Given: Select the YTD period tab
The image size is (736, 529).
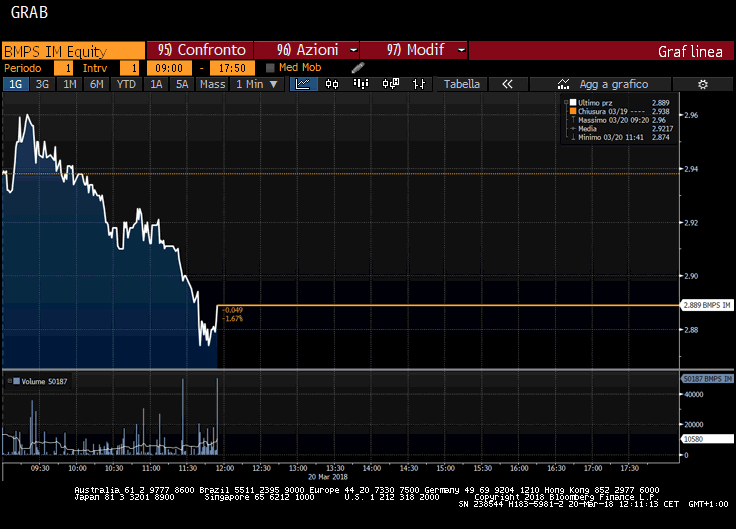Looking at the screenshot, I should coord(126,84).
